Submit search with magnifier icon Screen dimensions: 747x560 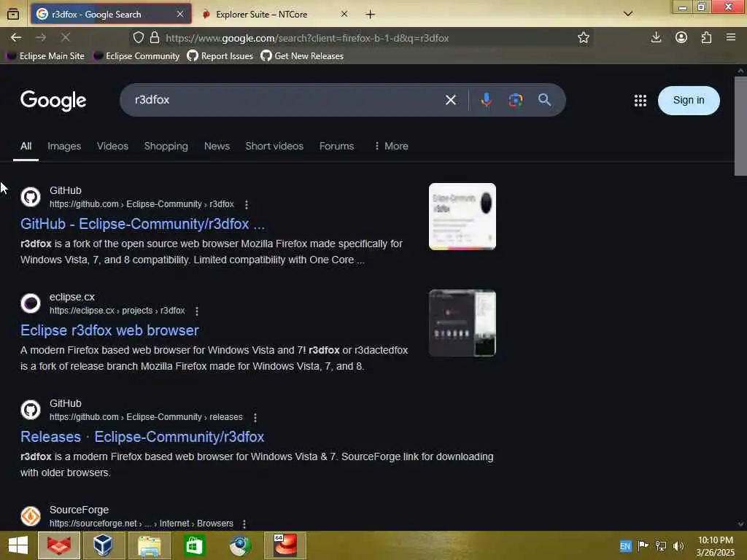[544, 99]
